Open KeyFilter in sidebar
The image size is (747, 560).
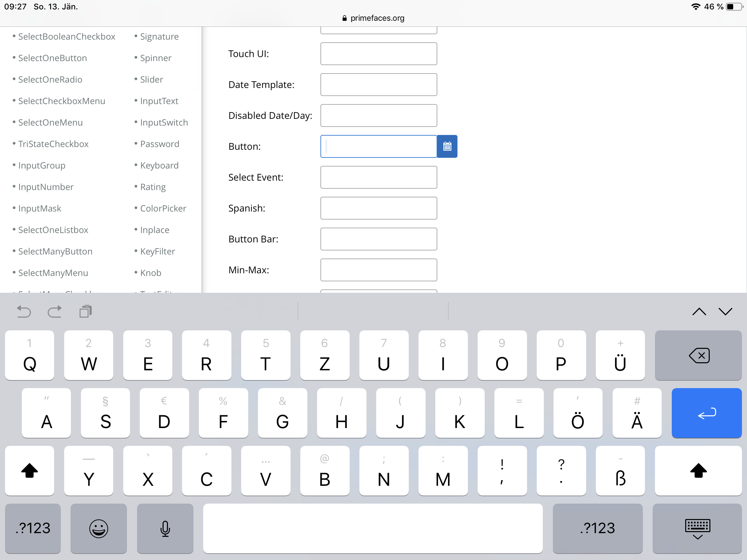[158, 251]
